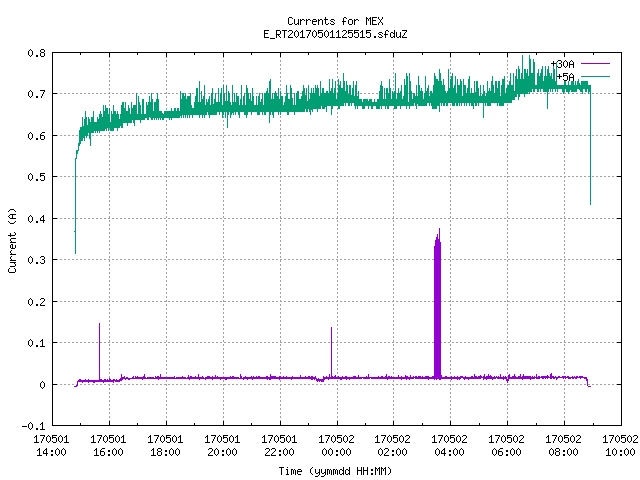Click the "06:00" x-axis time label
The height and width of the screenshot is (480, 640).
pyautogui.click(x=507, y=452)
